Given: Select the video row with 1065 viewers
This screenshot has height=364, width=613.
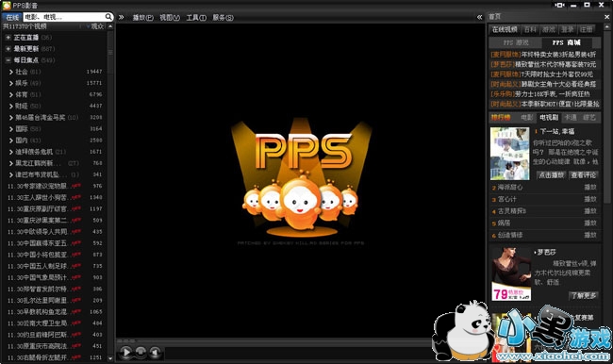Looking at the screenshot, I should (55, 312).
